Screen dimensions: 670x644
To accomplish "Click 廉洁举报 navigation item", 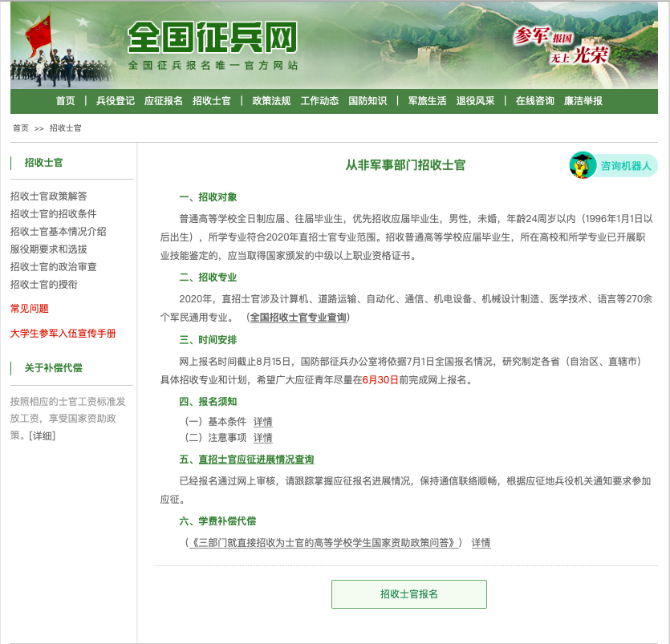I will click(x=583, y=101).
